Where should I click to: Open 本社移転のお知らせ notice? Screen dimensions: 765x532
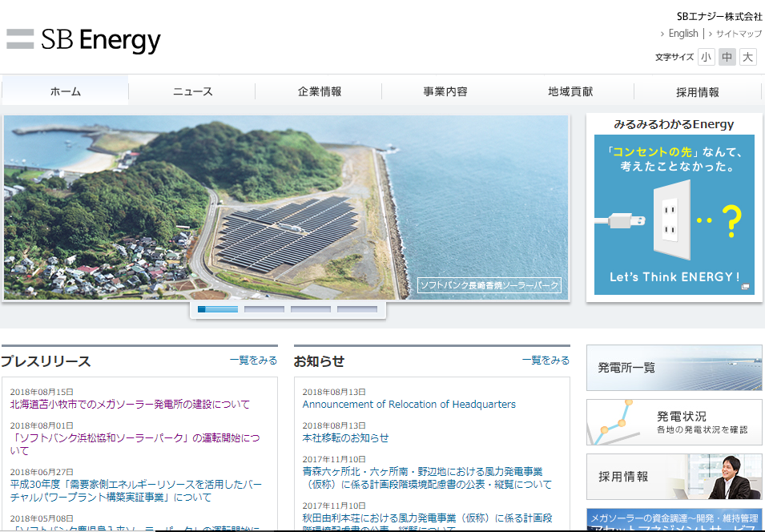[345, 437]
